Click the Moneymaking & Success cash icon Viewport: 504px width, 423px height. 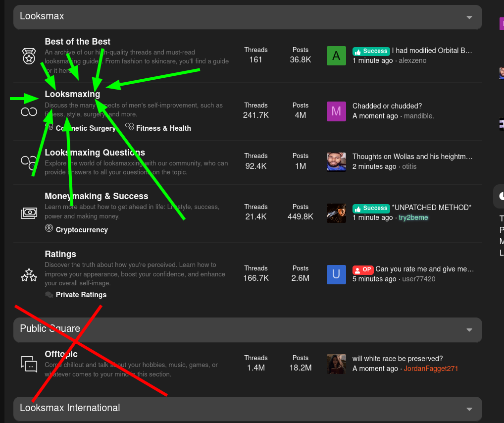click(x=29, y=213)
